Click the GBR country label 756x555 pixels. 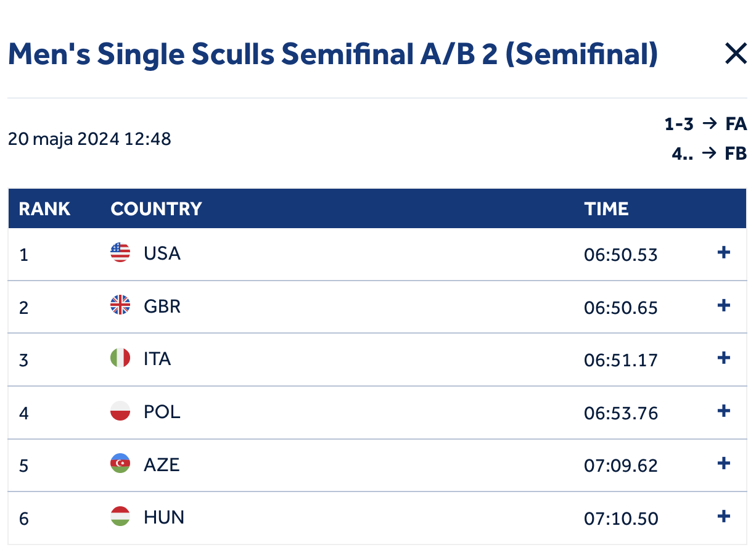162,306
